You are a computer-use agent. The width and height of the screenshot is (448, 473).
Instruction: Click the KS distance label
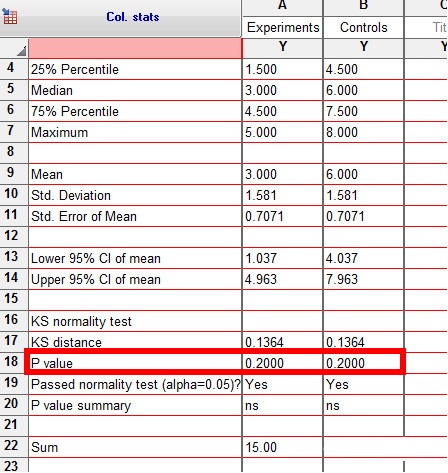(66, 342)
